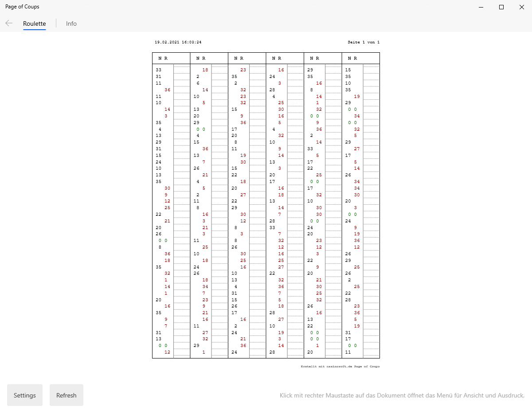Maximize the Page of Coups window
The image size is (532, 413).
click(x=501, y=7)
